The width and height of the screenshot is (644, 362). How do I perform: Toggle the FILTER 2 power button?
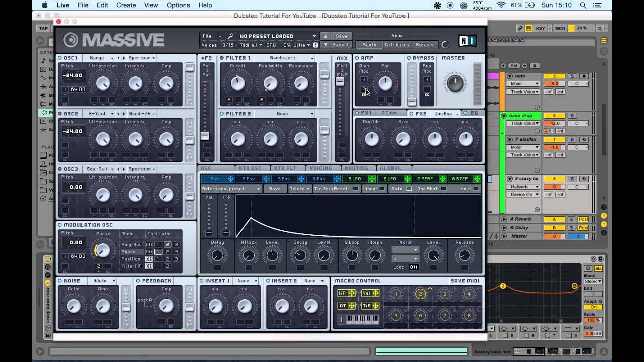[x=222, y=114]
